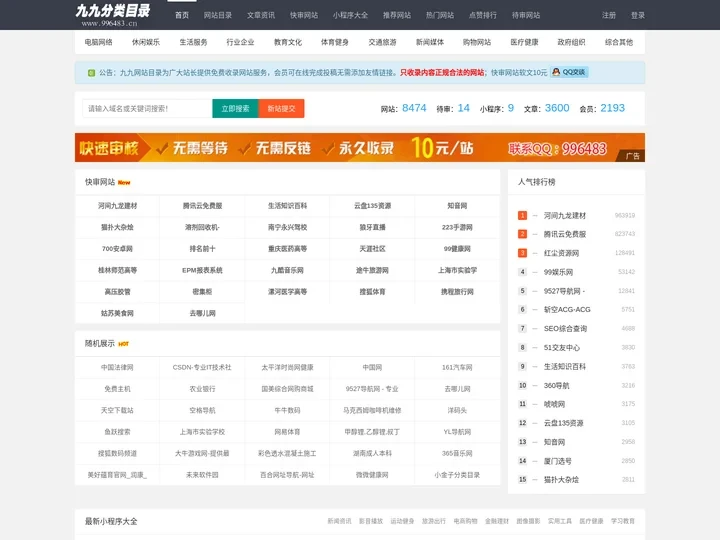The width and height of the screenshot is (720, 540).
Task: Focus the domain or keyword search field
Action: [x=147, y=108]
